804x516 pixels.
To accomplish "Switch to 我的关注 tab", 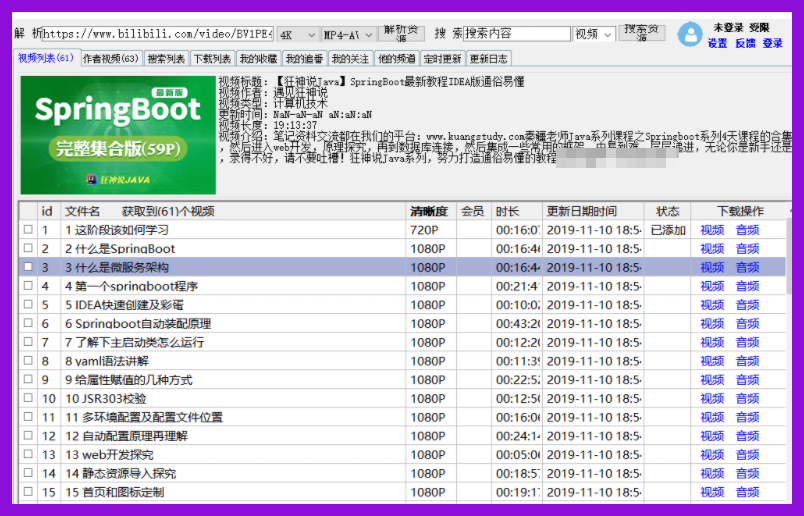I will (350, 58).
